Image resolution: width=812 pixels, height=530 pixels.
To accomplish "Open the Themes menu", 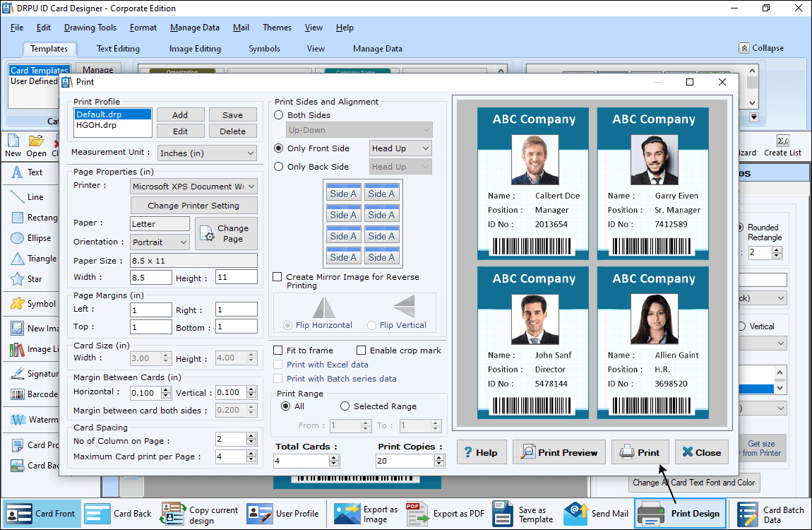I will [x=277, y=28].
